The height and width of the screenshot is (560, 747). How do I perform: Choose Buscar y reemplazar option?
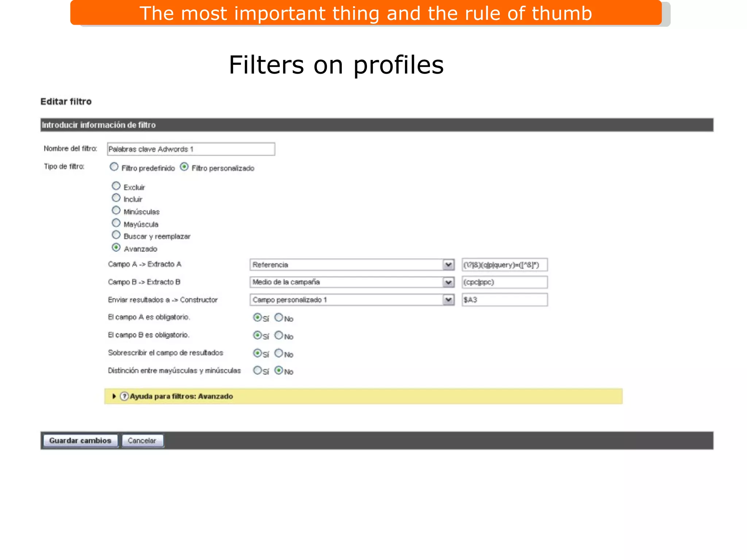click(x=116, y=235)
